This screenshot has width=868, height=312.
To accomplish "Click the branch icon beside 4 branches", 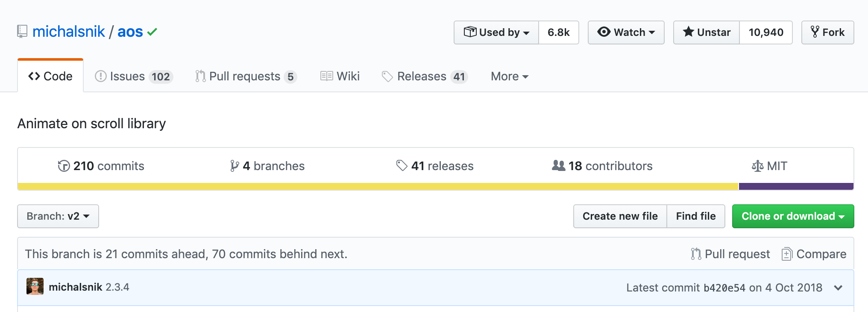I will (x=234, y=166).
